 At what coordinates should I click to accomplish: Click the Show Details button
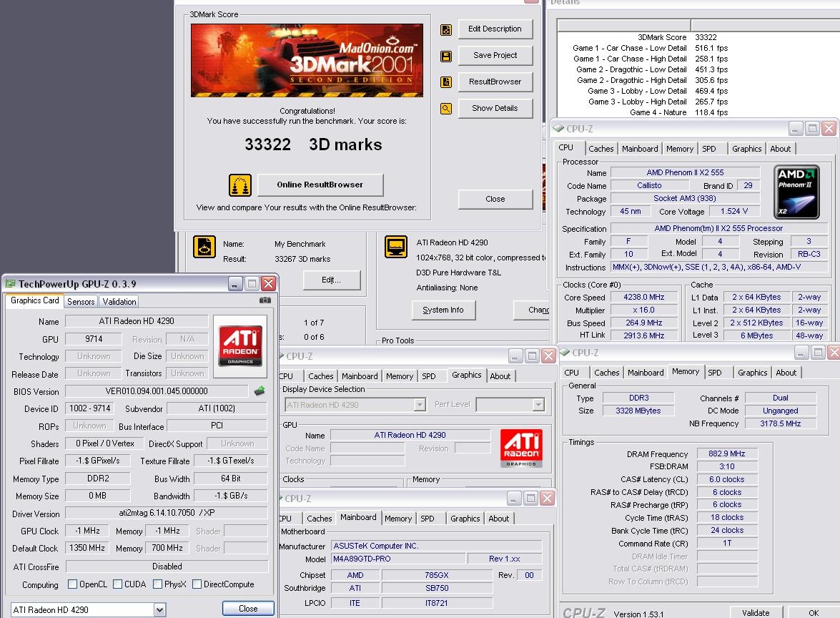pyautogui.click(x=495, y=108)
